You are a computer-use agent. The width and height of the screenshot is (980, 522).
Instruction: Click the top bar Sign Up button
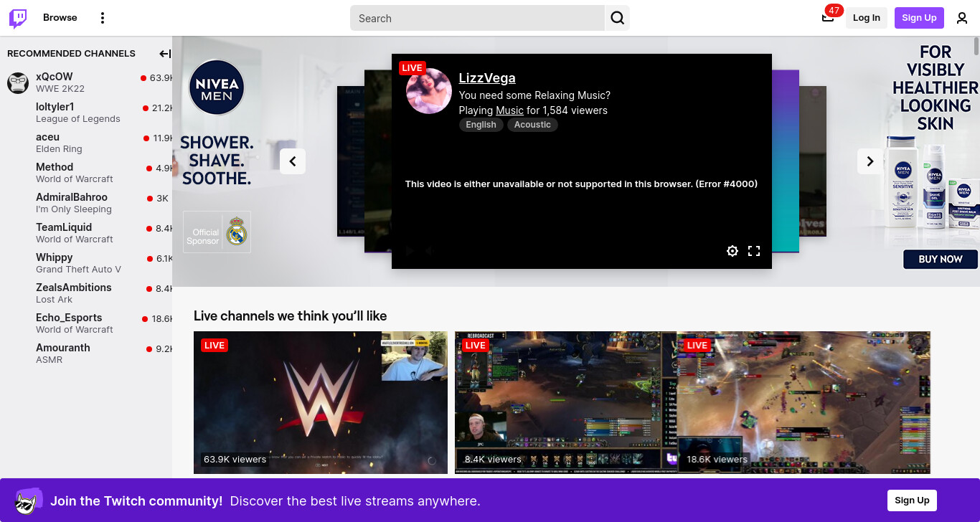[919, 18]
